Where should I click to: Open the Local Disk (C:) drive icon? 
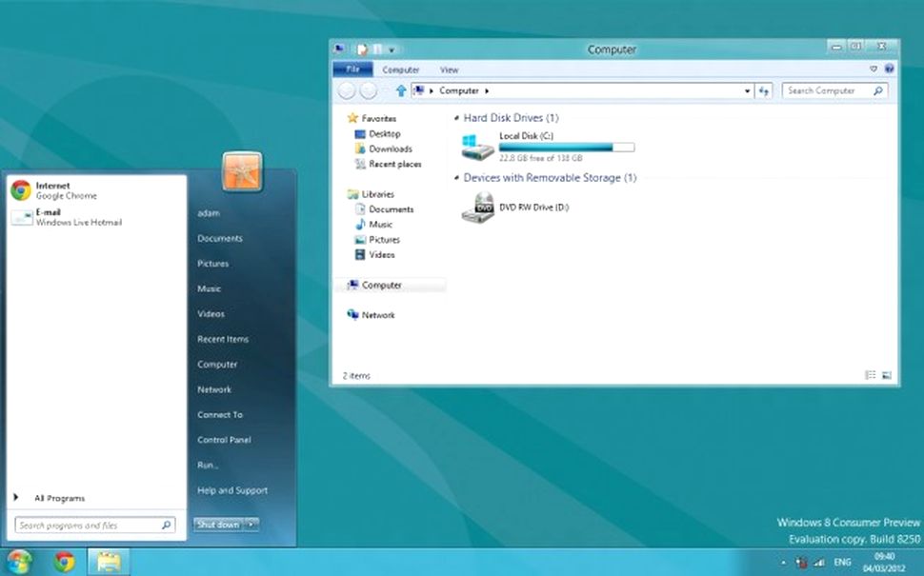click(x=477, y=147)
